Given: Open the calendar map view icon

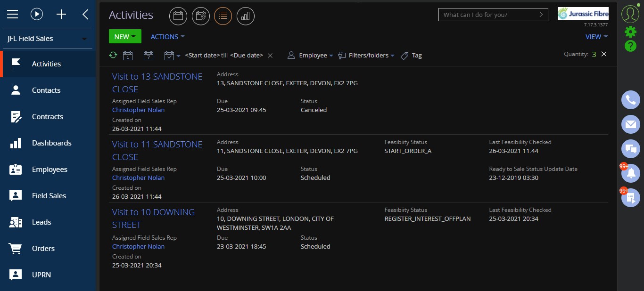Looking at the screenshot, I should (201, 16).
